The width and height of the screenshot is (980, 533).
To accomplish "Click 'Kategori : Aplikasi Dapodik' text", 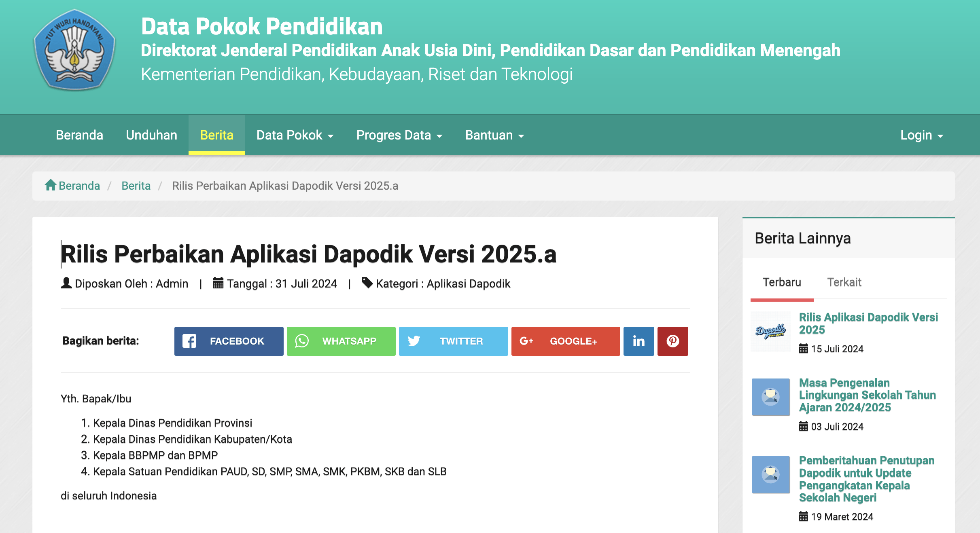I will (x=443, y=283).
